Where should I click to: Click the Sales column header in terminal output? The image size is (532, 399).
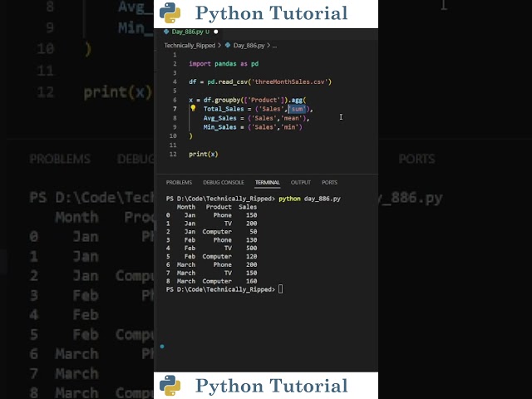click(248, 207)
